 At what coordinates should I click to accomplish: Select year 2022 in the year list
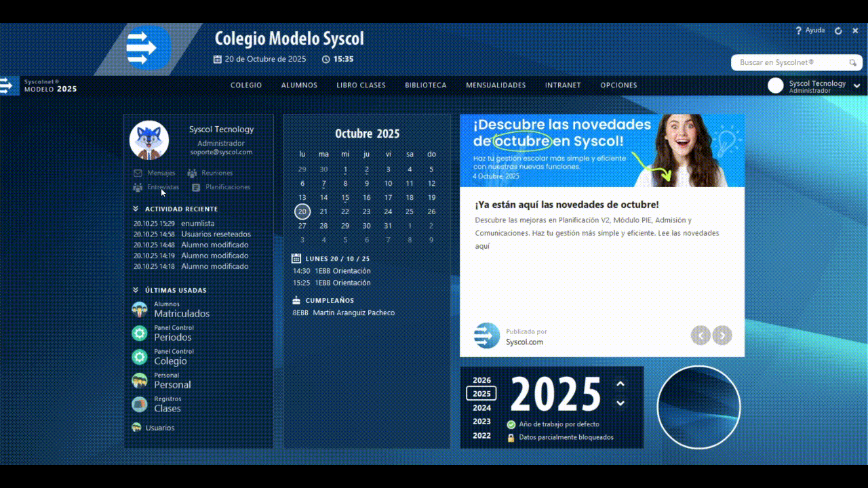pyautogui.click(x=482, y=436)
